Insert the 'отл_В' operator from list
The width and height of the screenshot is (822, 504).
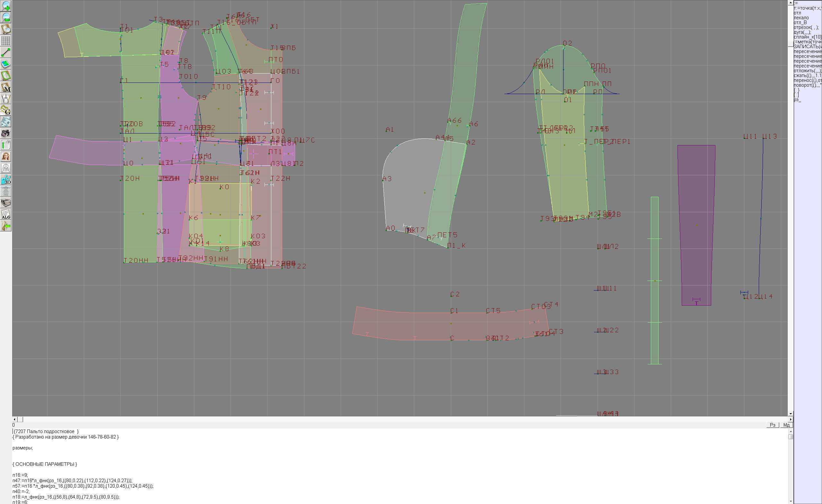point(800,23)
